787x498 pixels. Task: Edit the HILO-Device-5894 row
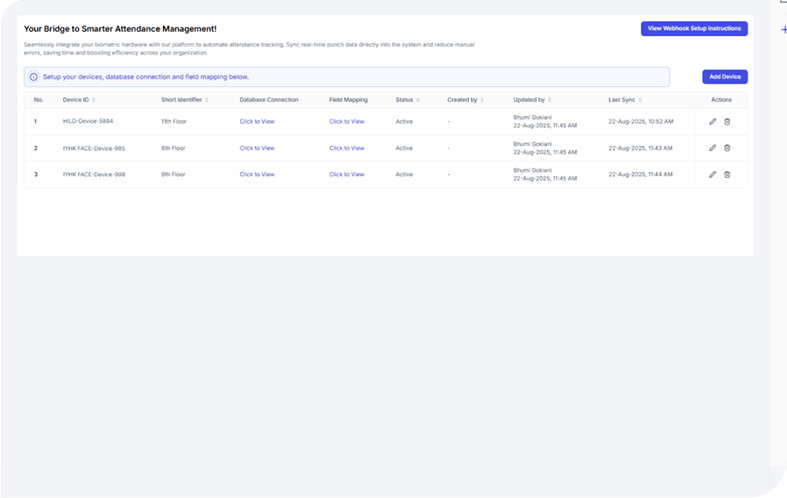pyautogui.click(x=712, y=121)
